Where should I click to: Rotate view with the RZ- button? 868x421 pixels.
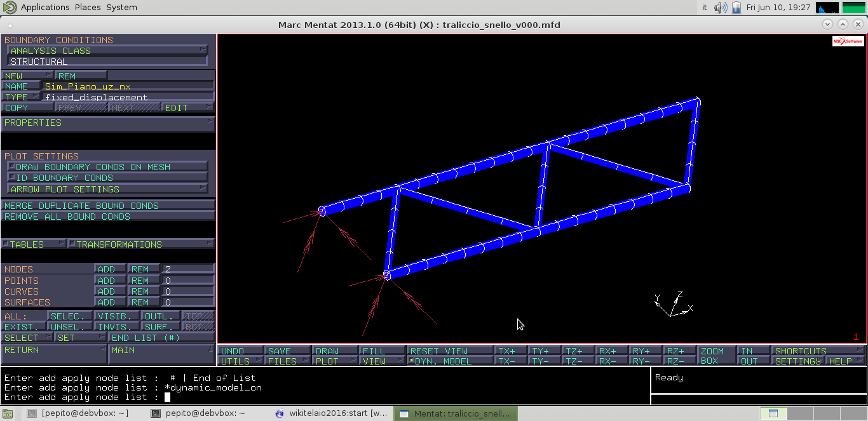680,361
